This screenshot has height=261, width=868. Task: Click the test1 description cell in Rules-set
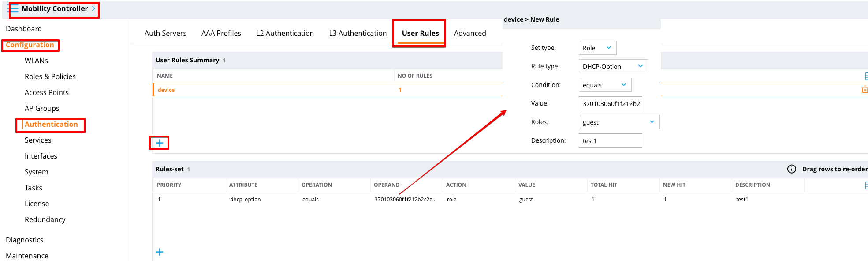coord(742,200)
